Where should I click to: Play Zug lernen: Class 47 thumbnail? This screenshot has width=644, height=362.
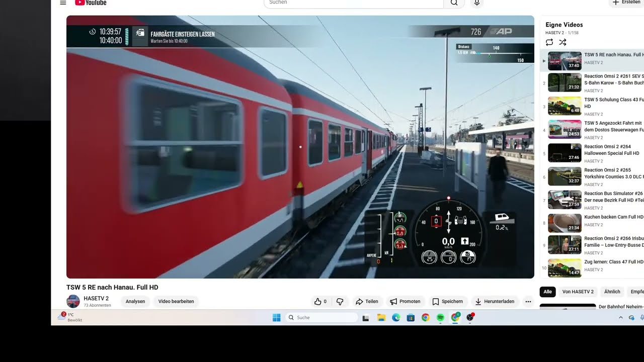565,267
